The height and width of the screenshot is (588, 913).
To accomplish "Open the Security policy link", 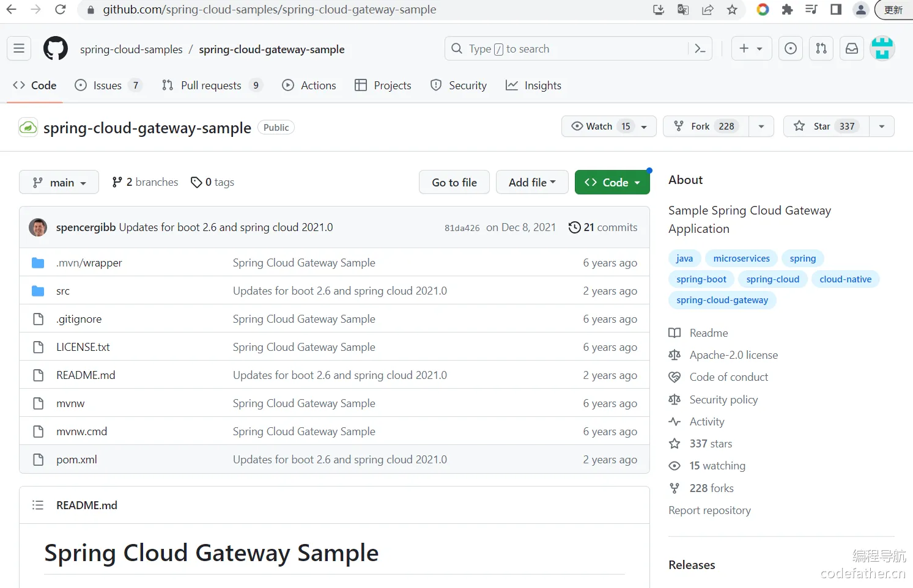I will [x=724, y=400].
